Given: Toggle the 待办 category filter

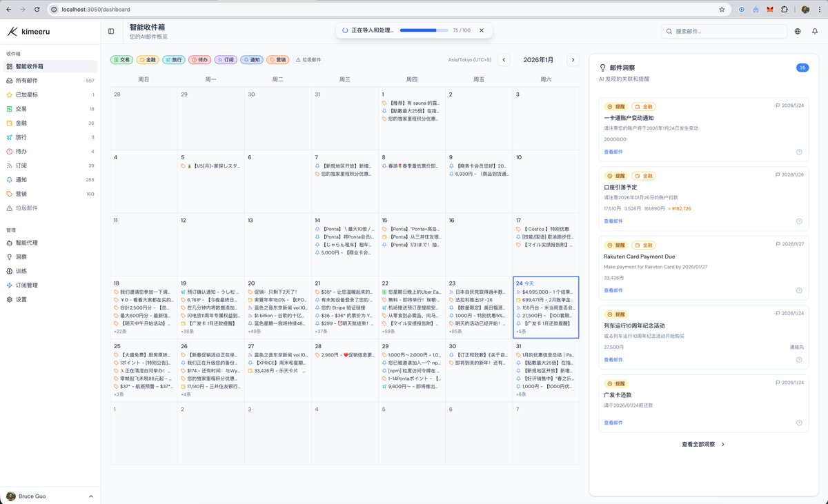Looking at the screenshot, I should point(199,60).
